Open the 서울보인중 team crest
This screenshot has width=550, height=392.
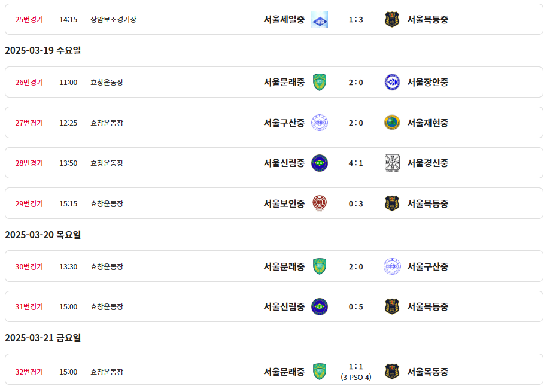(320, 203)
